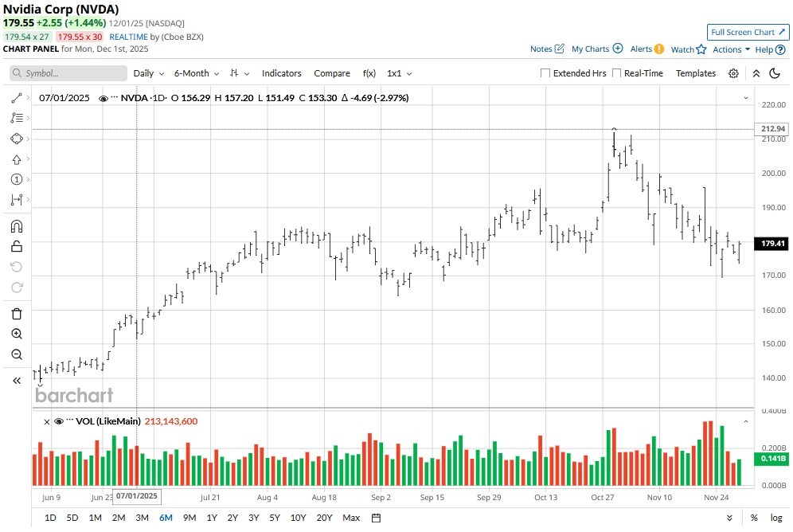
Task: Toggle the drawing lock icon
Action: 16,246
